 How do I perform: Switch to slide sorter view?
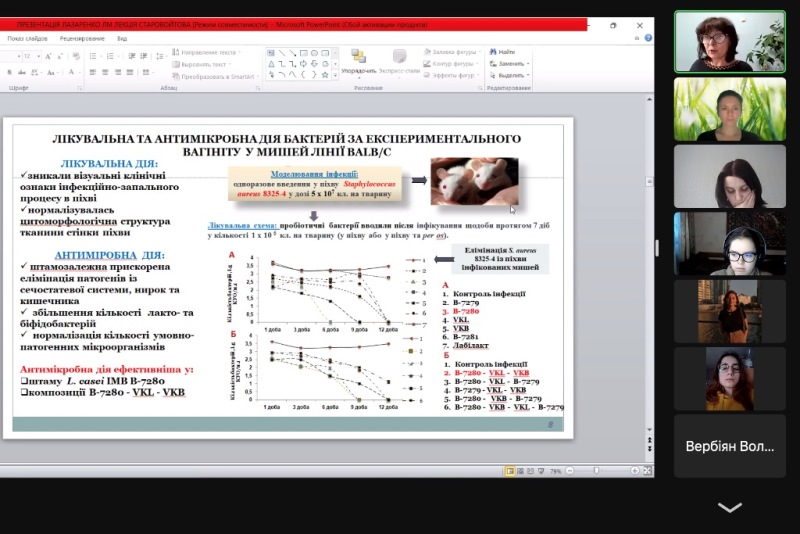[518, 470]
